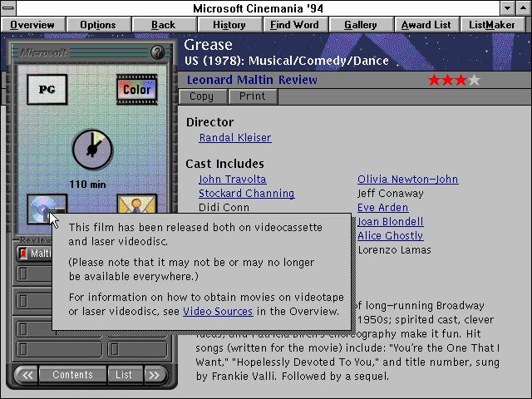Click the Cast Includes heading
The image size is (532, 399).
224,164
